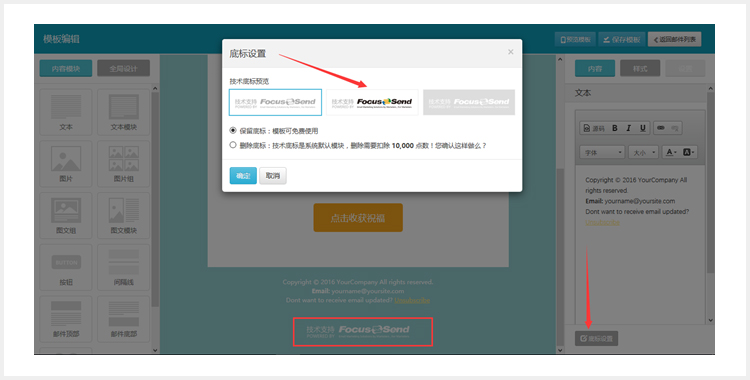750x380 pixels.
Task: Select 保留底标 keep footer logo option
Action: pyautogui.click(x=233, y=130)
